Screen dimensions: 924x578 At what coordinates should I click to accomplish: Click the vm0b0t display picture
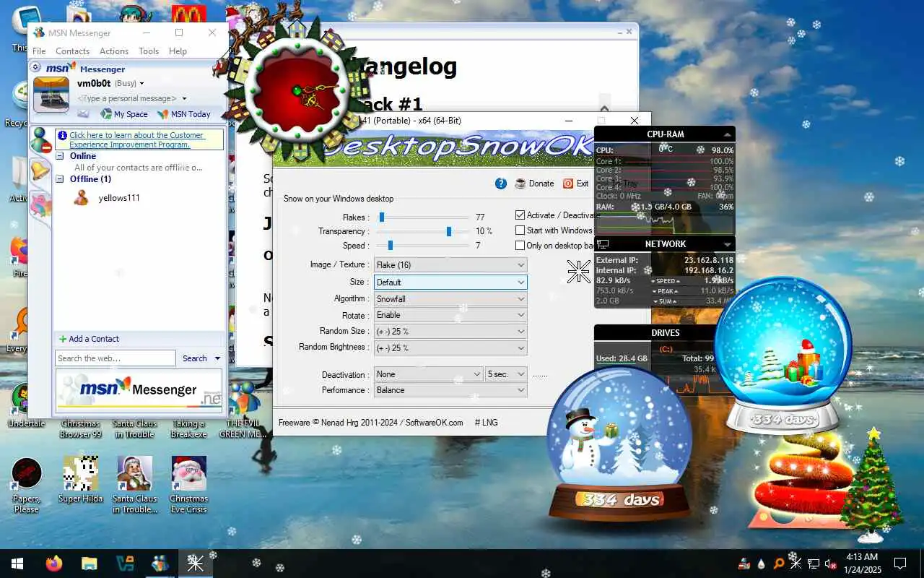[51, 94]
